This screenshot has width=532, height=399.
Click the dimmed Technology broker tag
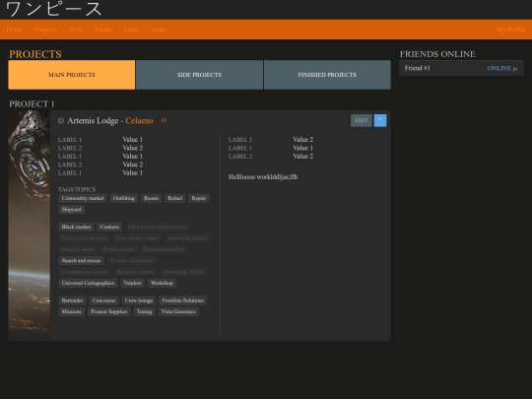(x=183, y=272)
